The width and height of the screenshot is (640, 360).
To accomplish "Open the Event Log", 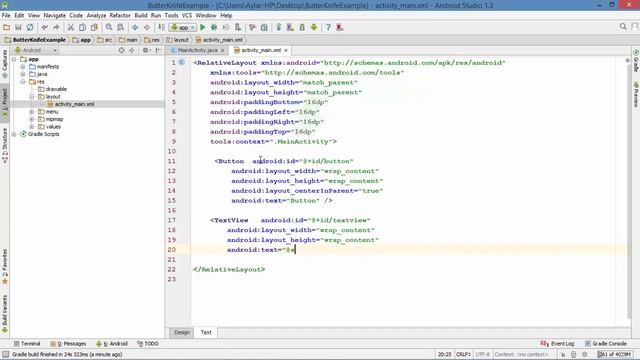I will coord(557,344).
